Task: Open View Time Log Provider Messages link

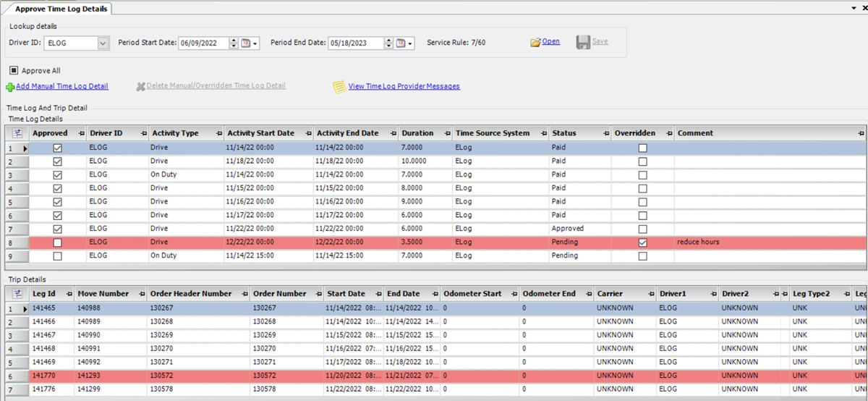Action: (x=404, y=86)
